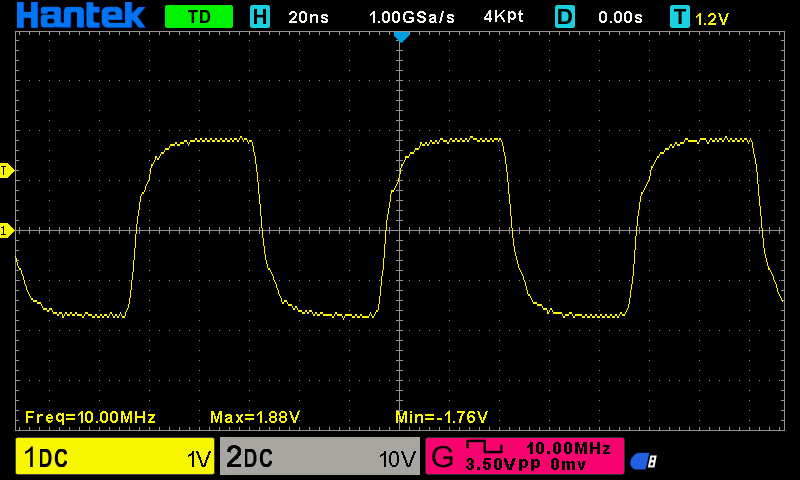This screenshot has width=800, height=480.
Task: Click the 20ns timebase value
Action: (308, 17)
